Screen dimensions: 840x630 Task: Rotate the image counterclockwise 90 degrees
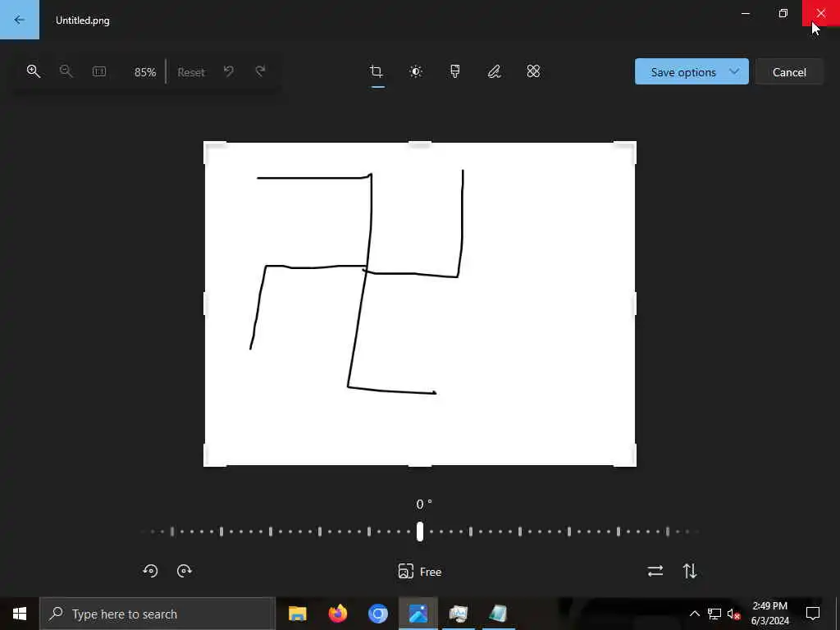tap(151, 571)
